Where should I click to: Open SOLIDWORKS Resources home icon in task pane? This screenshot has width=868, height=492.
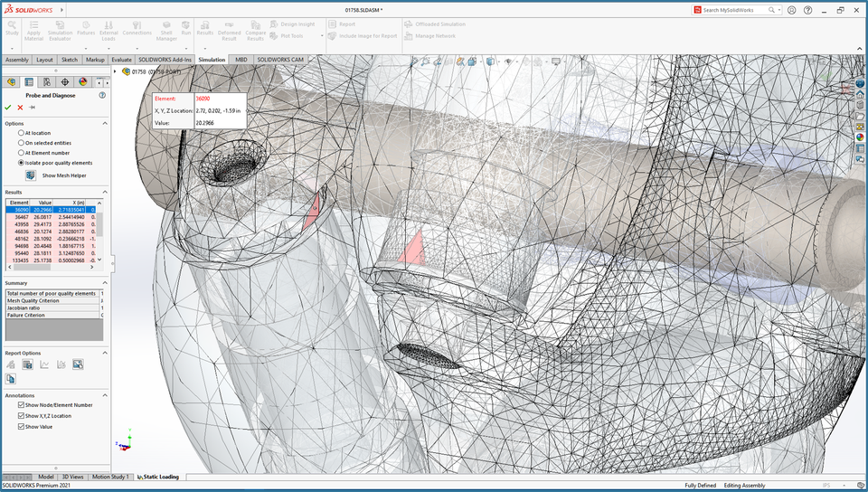coord(860,95)
